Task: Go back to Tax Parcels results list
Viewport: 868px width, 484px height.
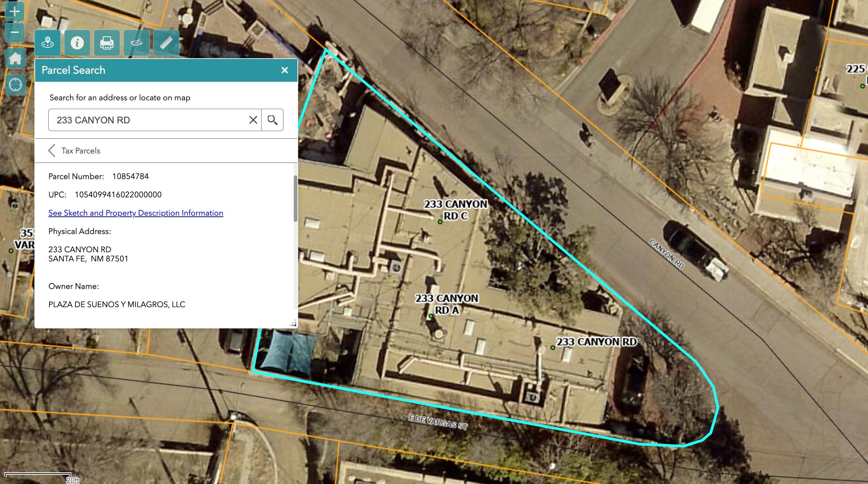Action: coord(52,150)
